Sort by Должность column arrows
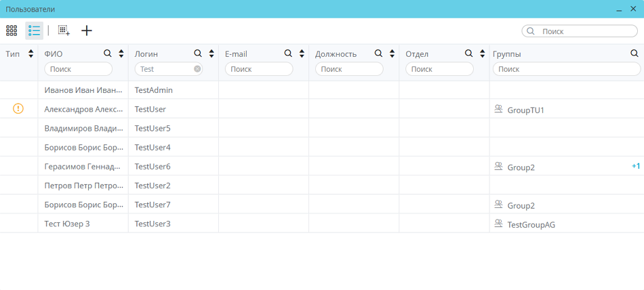644x290 pixels. tap(393, 54)
